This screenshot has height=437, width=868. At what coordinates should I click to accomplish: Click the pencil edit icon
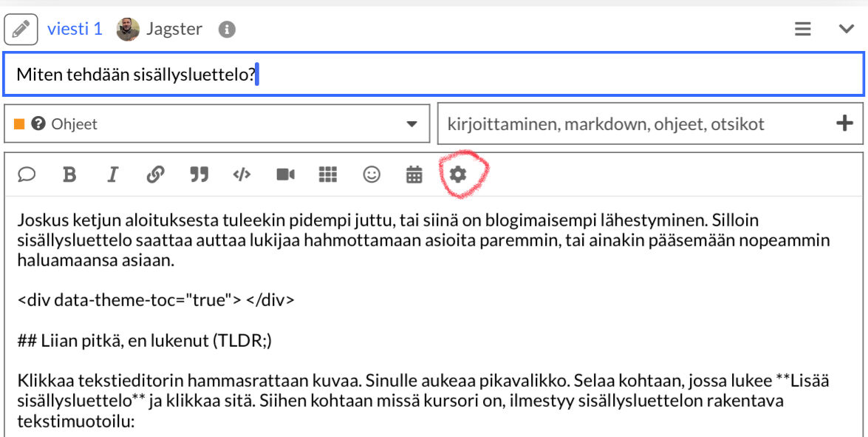coord(21,30)
